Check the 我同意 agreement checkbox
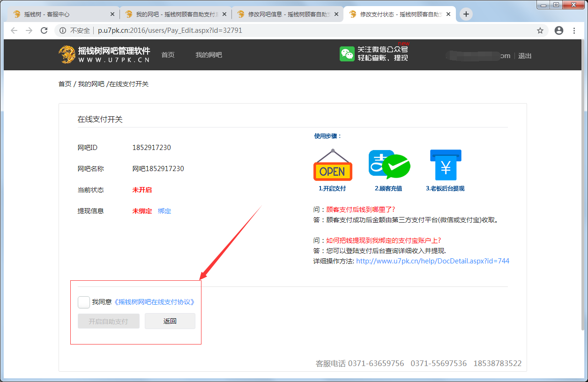 point(84,302)
